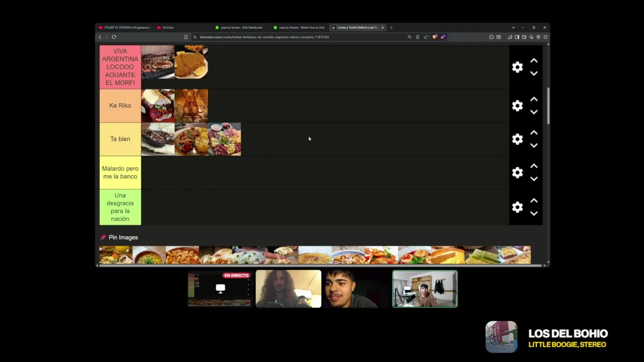Screen dimensions: 644x362
Task: Select the long-haired participant video tile
Action: click(x=288, y=289)
